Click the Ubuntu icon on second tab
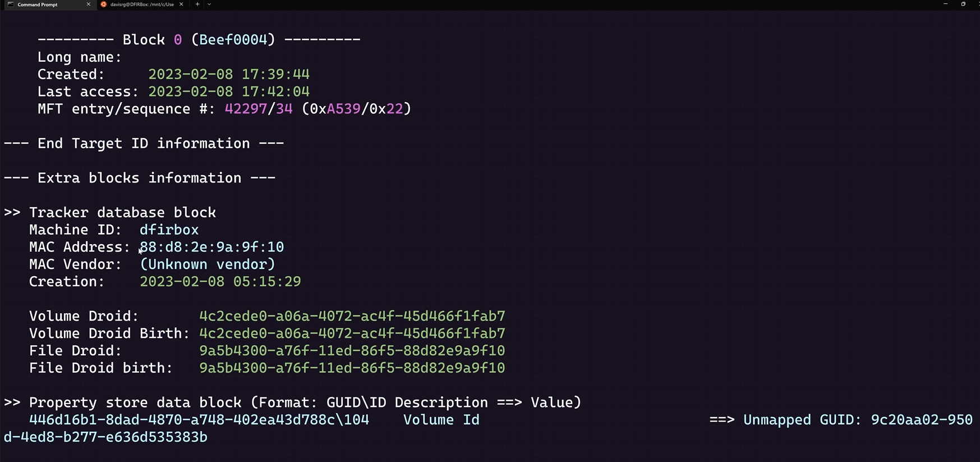Screen dimensions: 980x462 pos(104,4)
